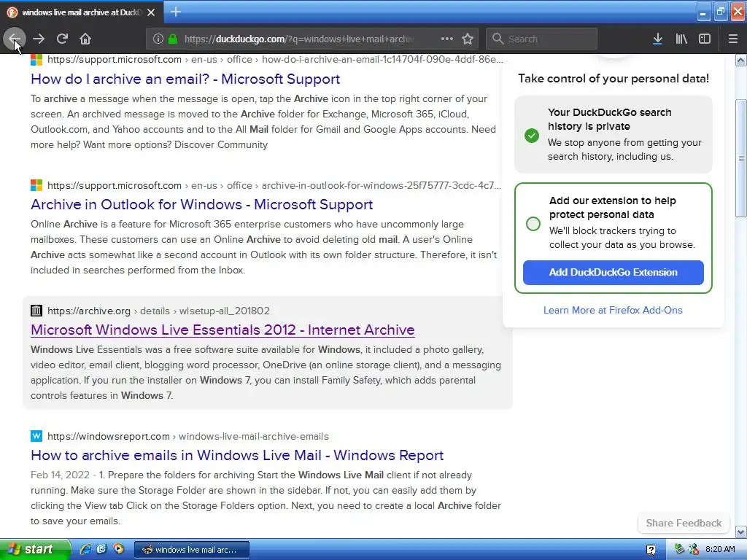The width and height of the screenshot is (747, 560).
Task: Launch Windows Media Player from quick launch
Action: [118, 549]
